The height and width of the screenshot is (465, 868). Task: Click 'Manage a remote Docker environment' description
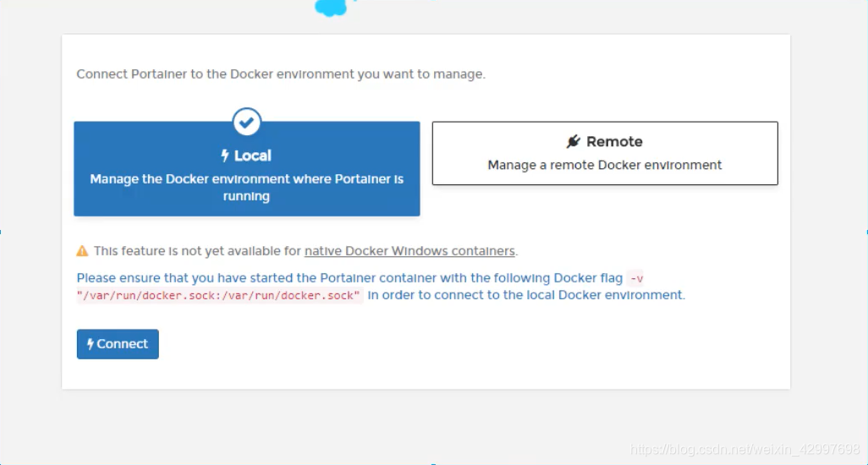pos(605,165)
